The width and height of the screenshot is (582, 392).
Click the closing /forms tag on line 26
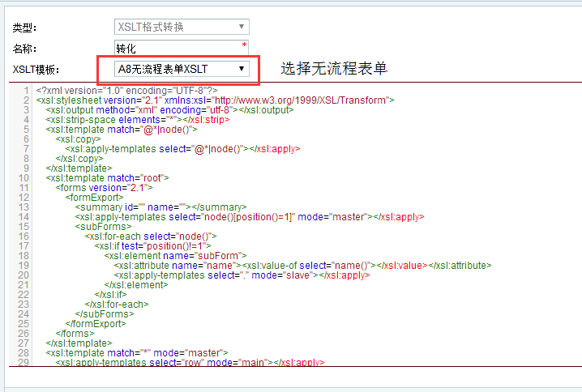click(75, 334)
